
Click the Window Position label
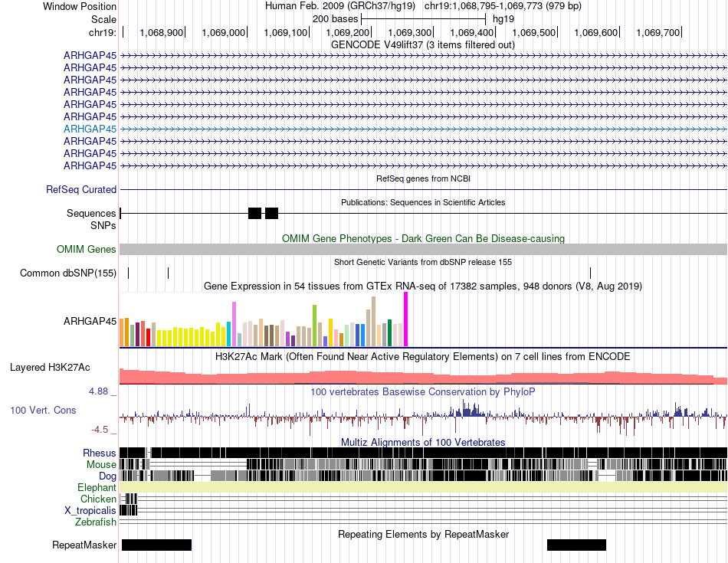tap(80, 6)
